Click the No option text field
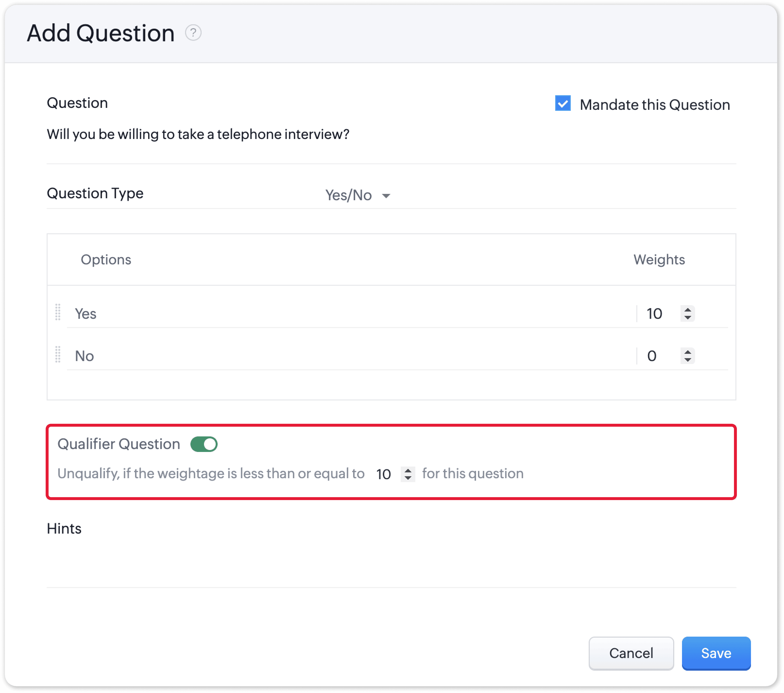784x693 pixels. [345, 356]
